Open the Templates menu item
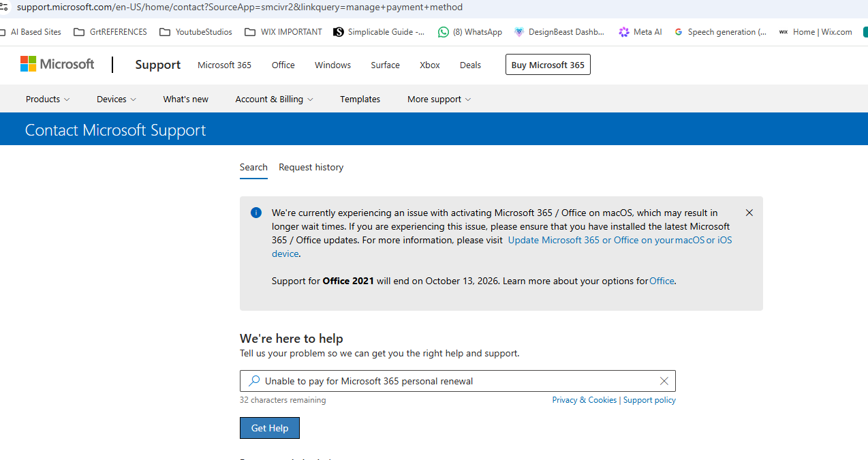 [x=360, y=99]
